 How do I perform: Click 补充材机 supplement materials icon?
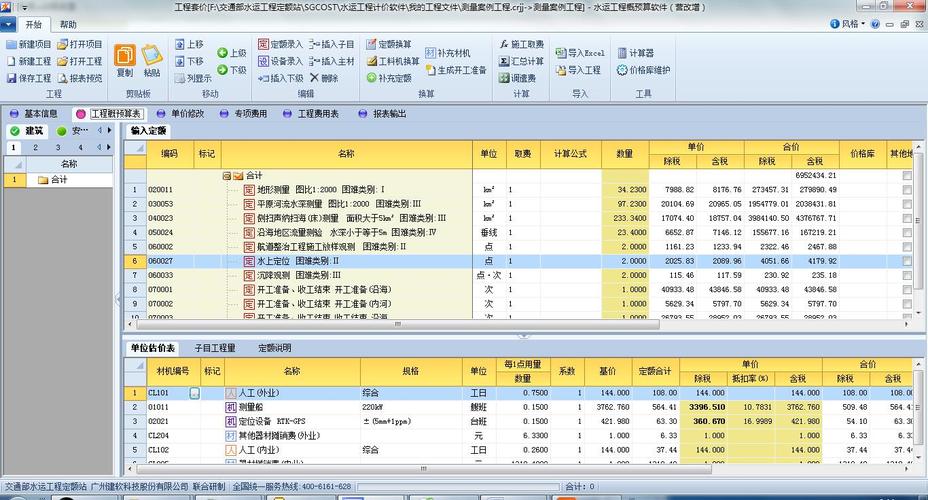click(x=430, y=53)
